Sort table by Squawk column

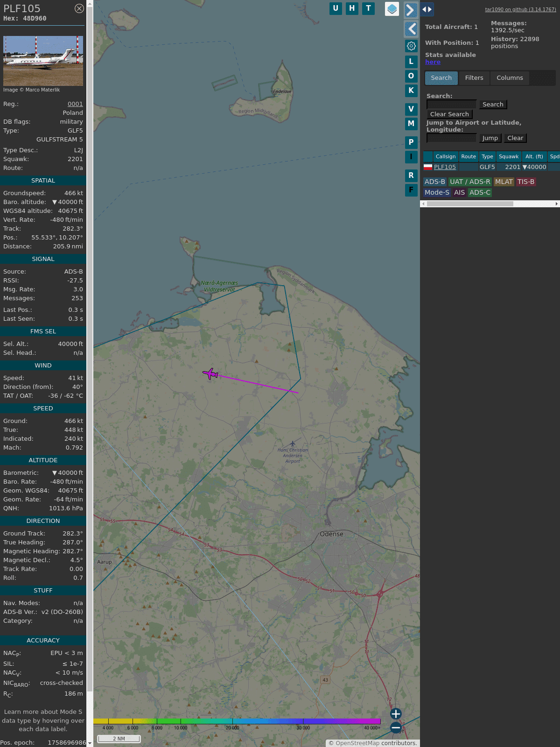509,157
